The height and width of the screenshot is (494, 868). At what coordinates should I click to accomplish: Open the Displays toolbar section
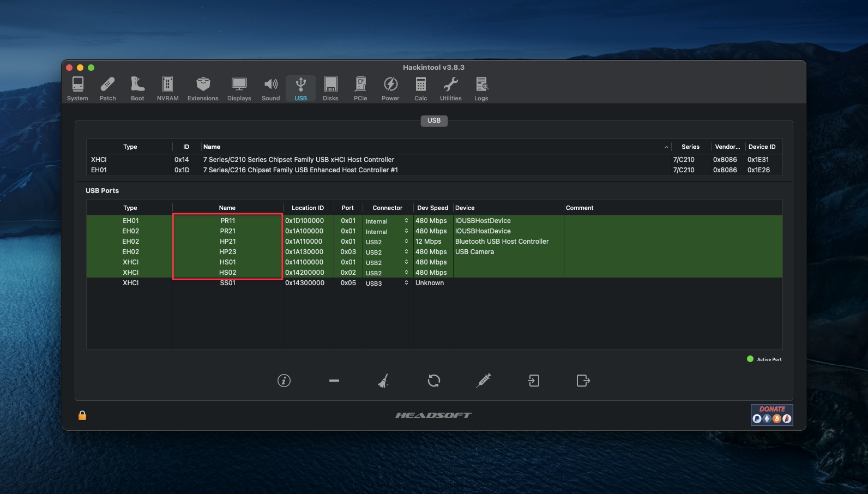239,89
